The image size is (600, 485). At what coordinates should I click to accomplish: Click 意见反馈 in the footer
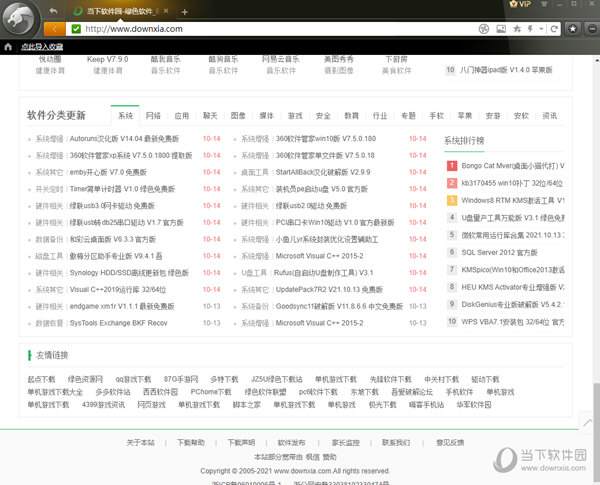450,443
